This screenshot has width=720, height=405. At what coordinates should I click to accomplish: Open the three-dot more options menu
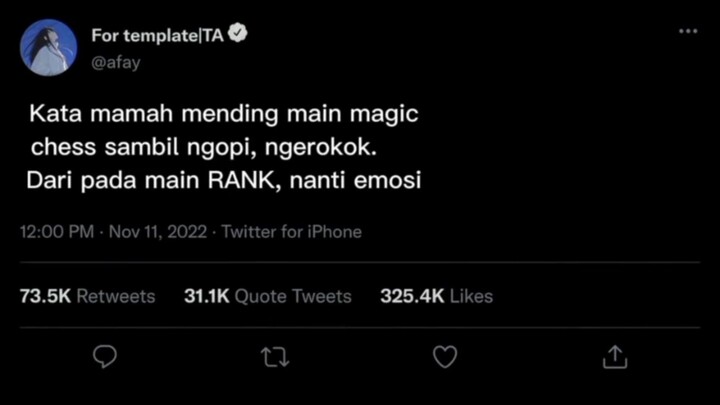(x=687, y=32)
